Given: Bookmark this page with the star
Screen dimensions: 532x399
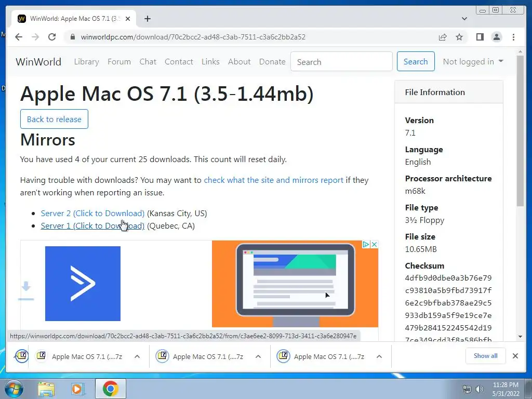Looking at the screenshot, I should [459, 37].
